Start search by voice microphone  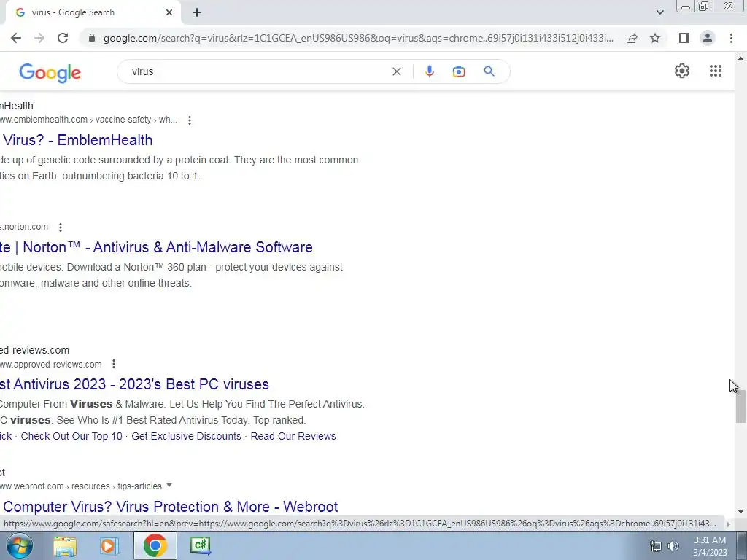click(x=429, y=71)
